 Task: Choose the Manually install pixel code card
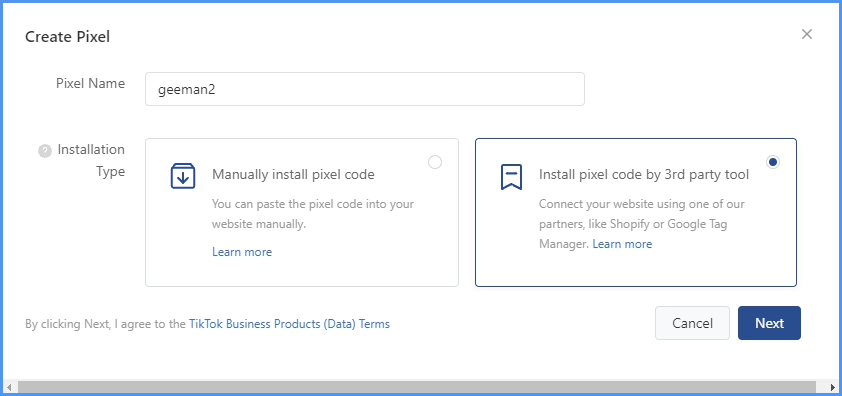tap(302, 212)
